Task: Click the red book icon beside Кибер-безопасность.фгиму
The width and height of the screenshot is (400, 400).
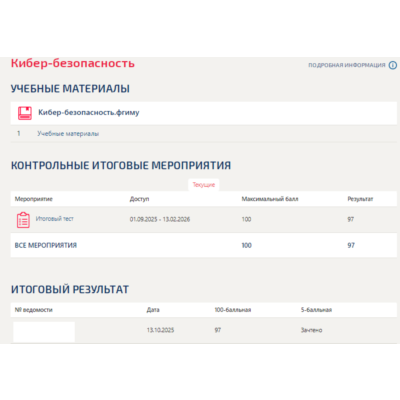Action: point(25,113)
